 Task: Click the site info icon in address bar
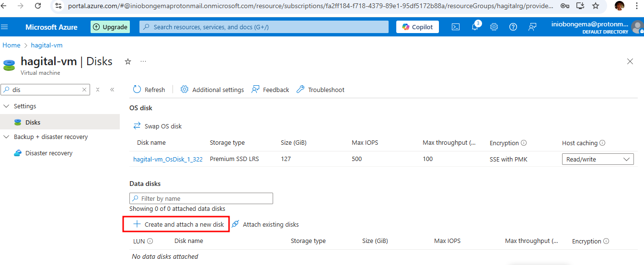58,6
